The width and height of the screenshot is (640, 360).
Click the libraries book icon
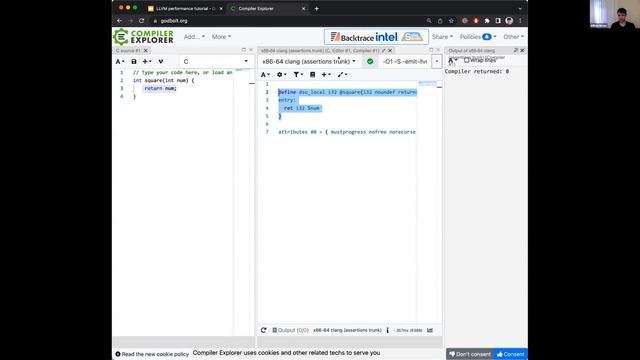coord(313,75)
